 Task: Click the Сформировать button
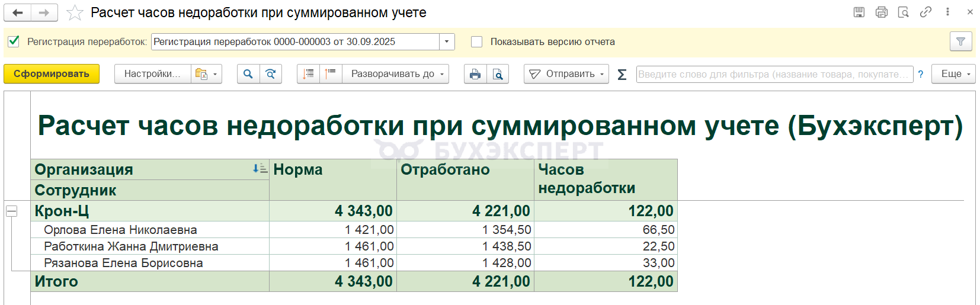click(x=52, y=74)
